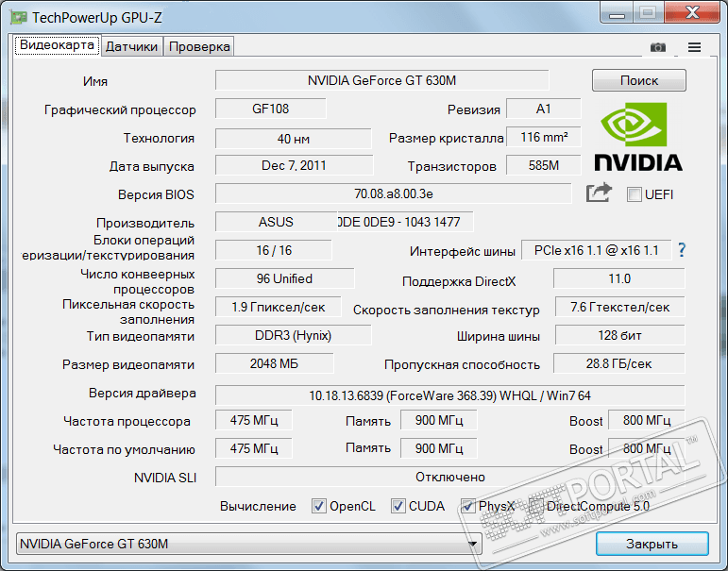728x571 pixels.
Task: Click the memory type DDR3 (Hynix)
Action: pos(293,335)
